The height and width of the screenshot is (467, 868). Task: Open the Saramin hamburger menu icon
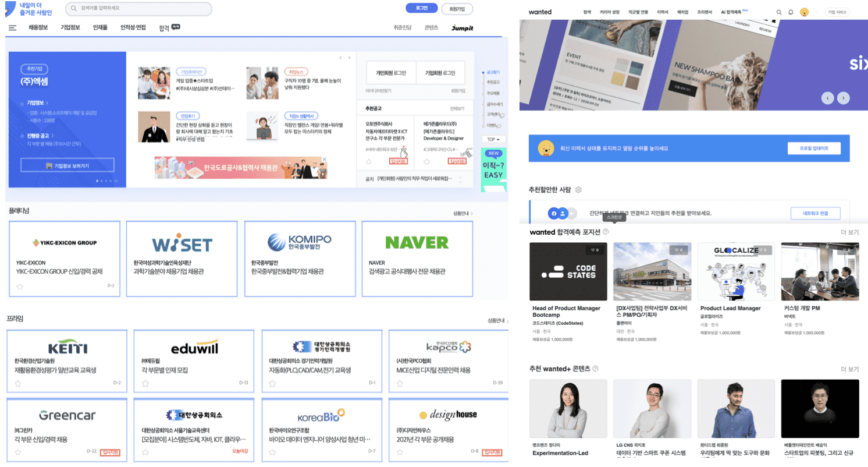12,28
